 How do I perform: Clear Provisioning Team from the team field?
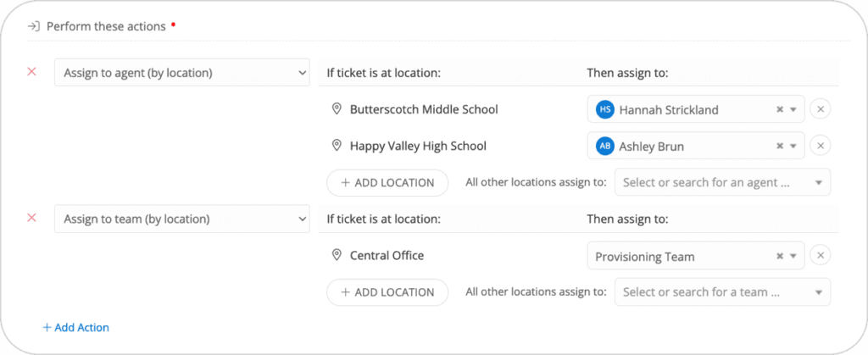click(780, 256)
